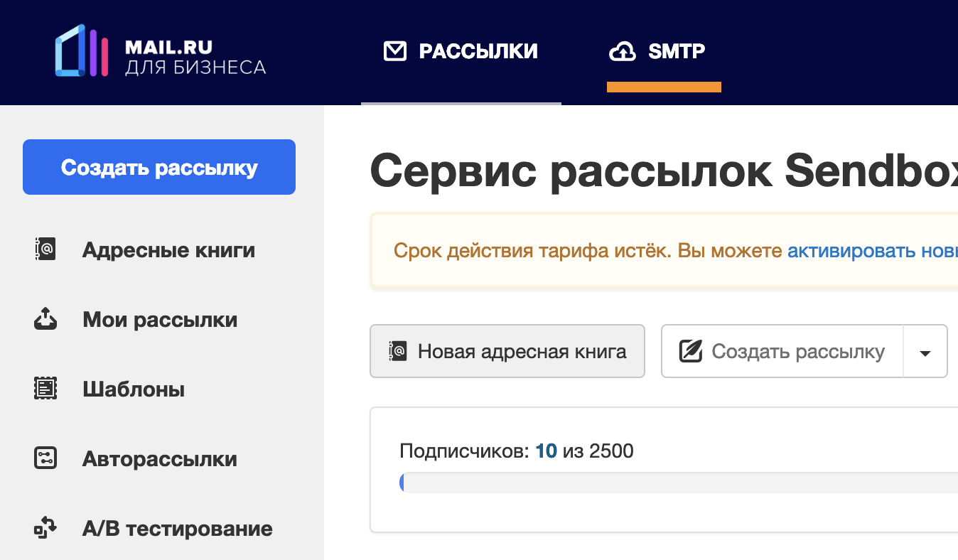This screenshot has width=958, height=560.
Task: Open Шаблоны section
Action: 134,389
